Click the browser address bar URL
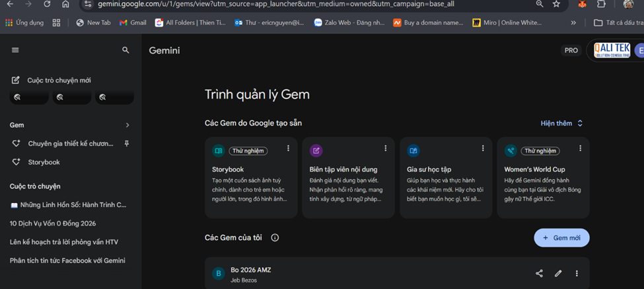 pos(277,4)
